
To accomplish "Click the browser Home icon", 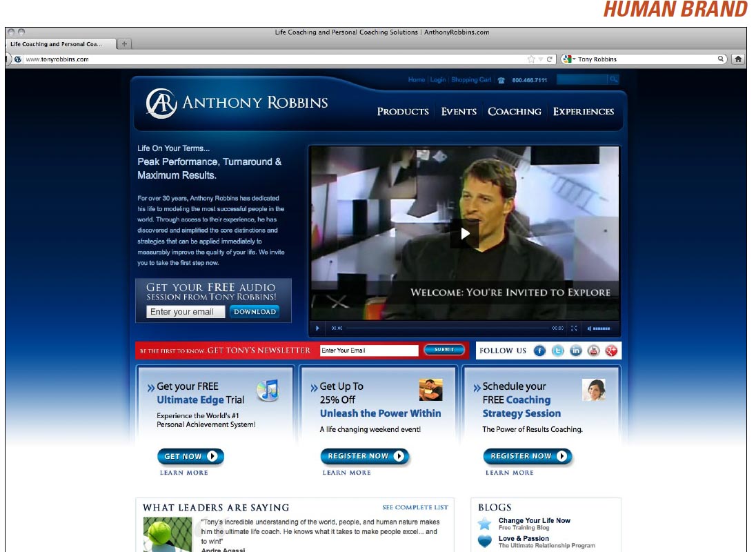I will click(x=738, y=59).
